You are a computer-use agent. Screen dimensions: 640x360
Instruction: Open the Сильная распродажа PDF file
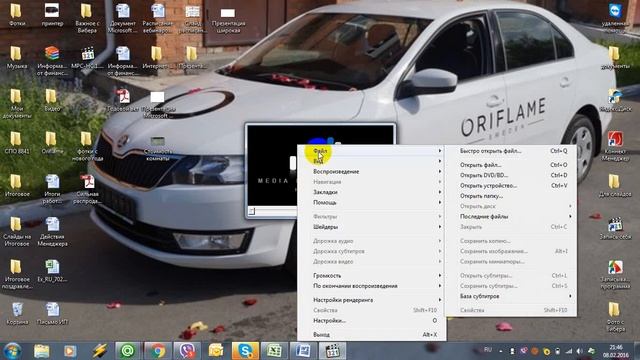click(87, 189)
